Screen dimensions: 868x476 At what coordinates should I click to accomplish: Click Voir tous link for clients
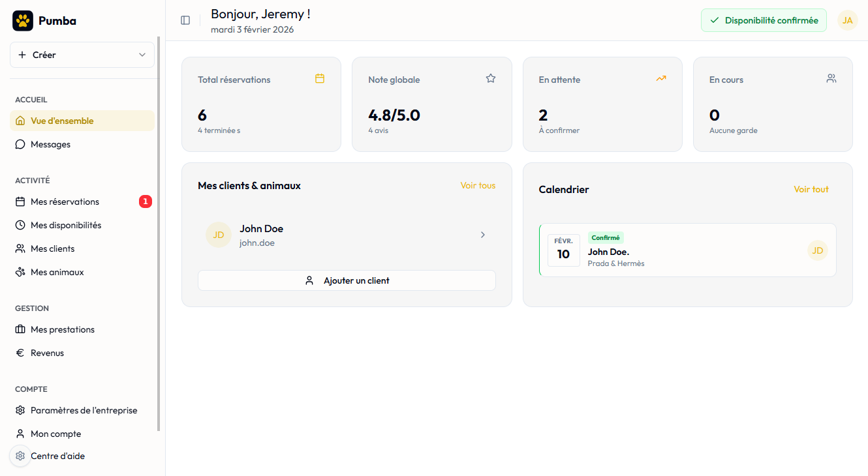click(478, 186)
